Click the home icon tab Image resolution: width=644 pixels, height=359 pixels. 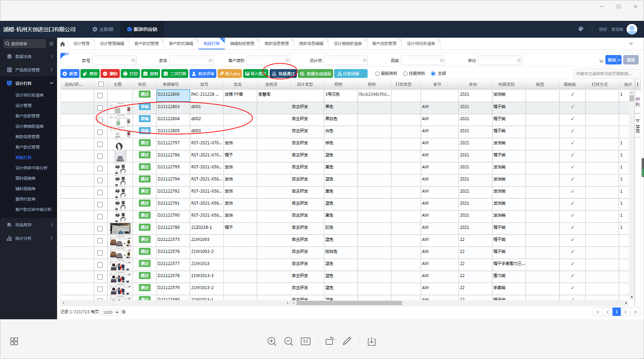(x=63, y=44)
